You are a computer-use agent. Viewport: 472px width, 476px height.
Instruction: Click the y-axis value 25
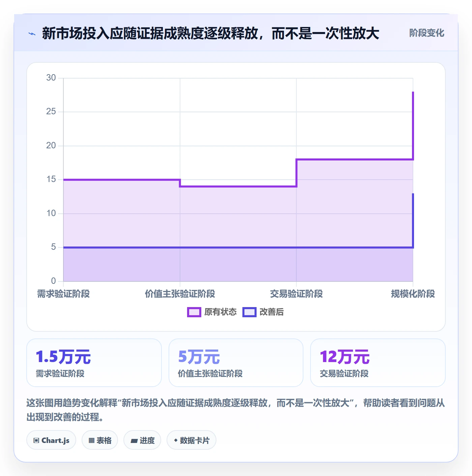[51, 112]
